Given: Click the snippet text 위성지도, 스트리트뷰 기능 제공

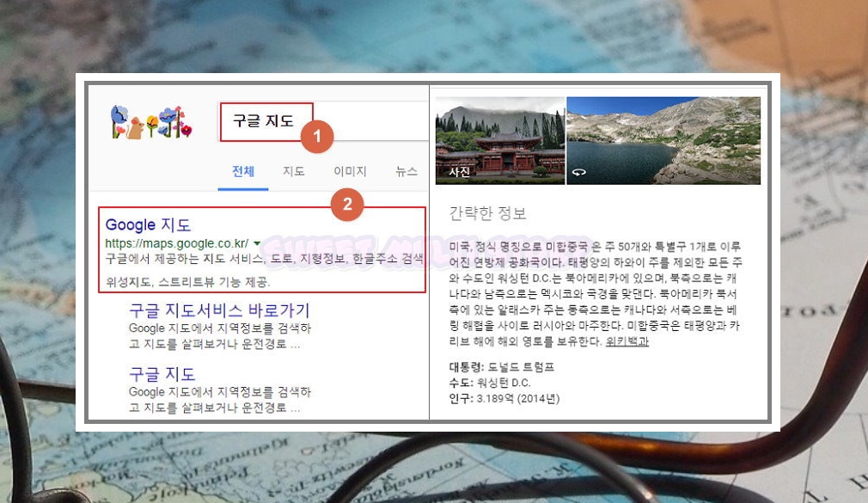Looking at the screenshot, I should (x=188, y=282).
